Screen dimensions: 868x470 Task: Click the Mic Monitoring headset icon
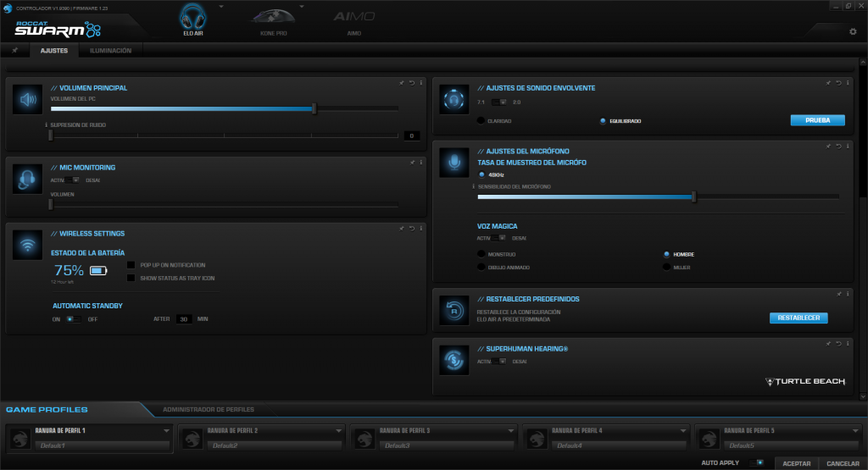tap(28, 180)
